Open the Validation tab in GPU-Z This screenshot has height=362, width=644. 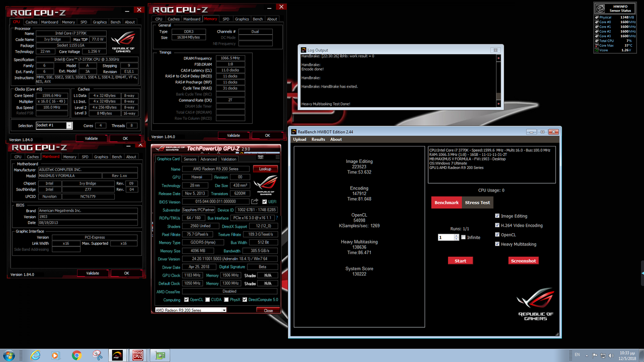pyautogui.click(x=228, y=159)
